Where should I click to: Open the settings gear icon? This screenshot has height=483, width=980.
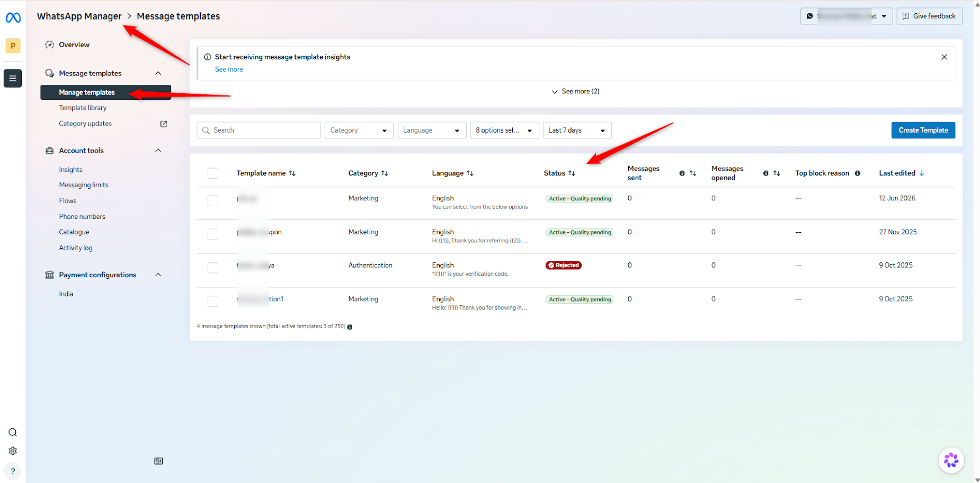pyautogui.click(x=13, y=451)
